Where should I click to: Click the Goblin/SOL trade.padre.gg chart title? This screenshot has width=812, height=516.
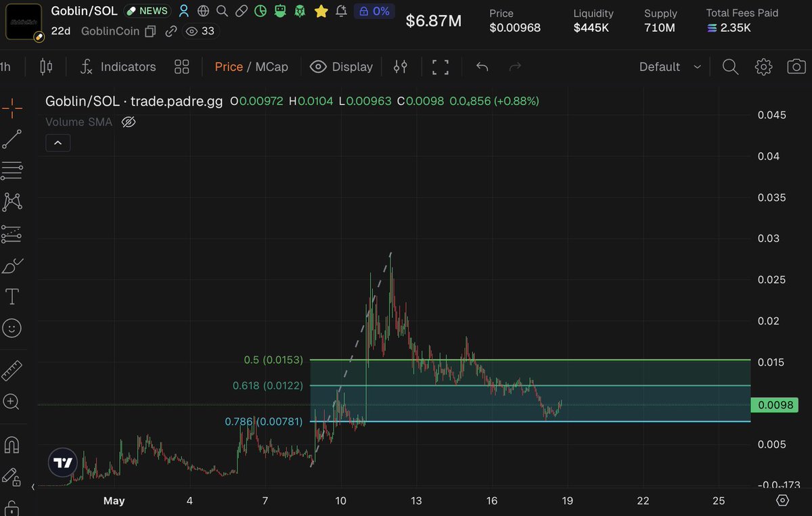coord(134,101)
